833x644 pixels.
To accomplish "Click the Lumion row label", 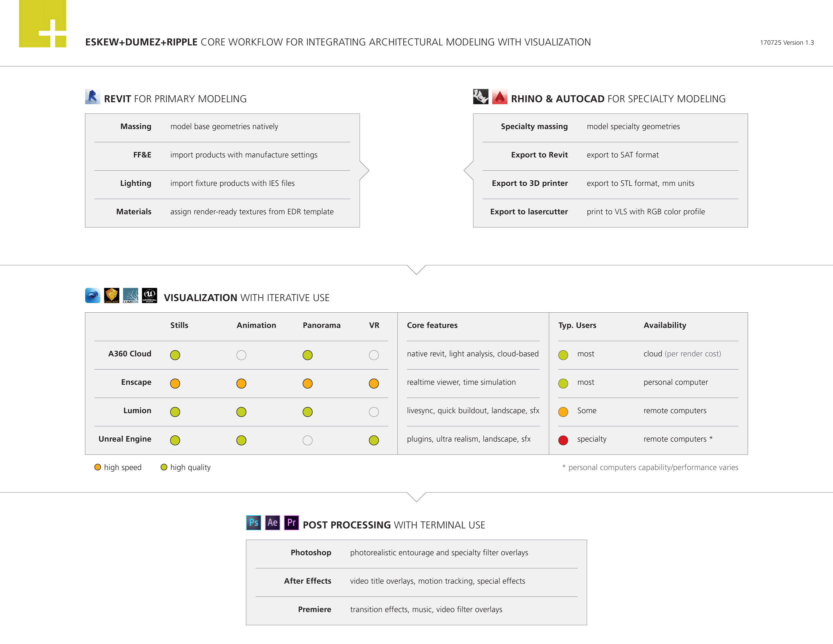I will pos(137,411).
